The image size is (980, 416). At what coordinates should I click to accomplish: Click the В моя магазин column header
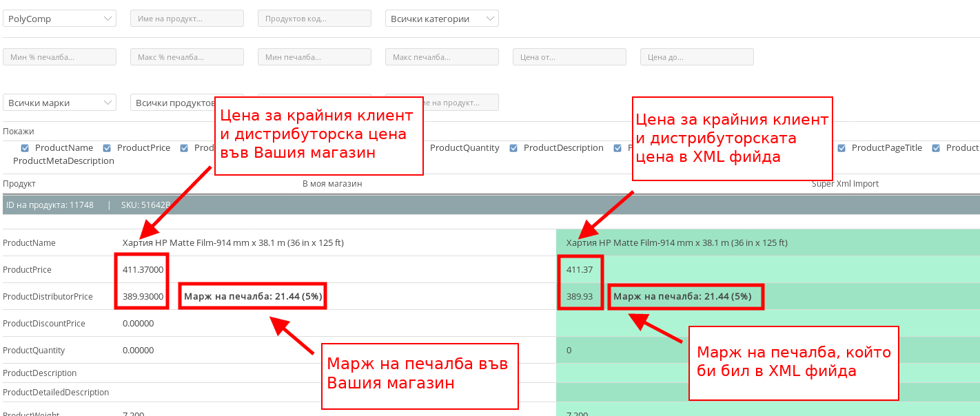(332, 184)
